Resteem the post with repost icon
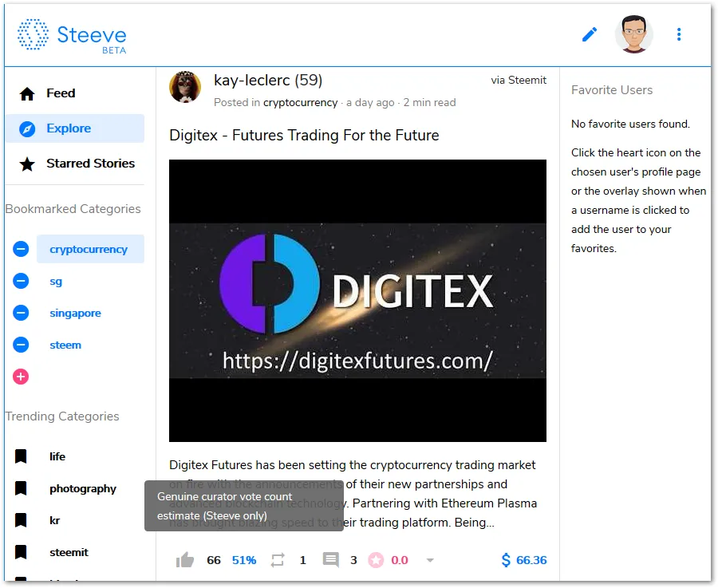The height and width of the screenshot is (588, 718). [x=278, y=561]
